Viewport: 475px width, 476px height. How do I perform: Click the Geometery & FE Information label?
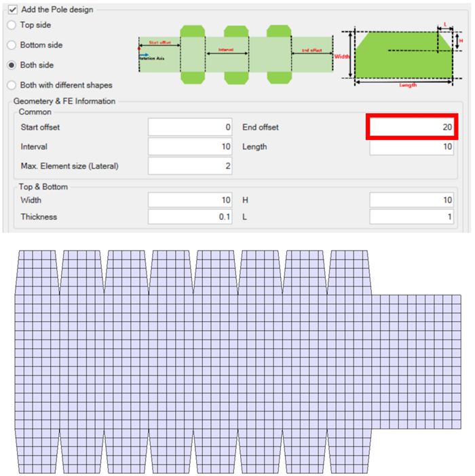[64, 101]
